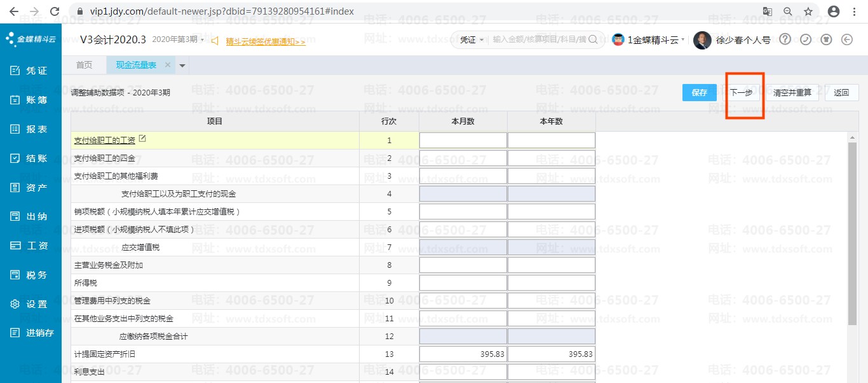
Task: Open the 账簿 sidebar section
Action: pos(30,100)
